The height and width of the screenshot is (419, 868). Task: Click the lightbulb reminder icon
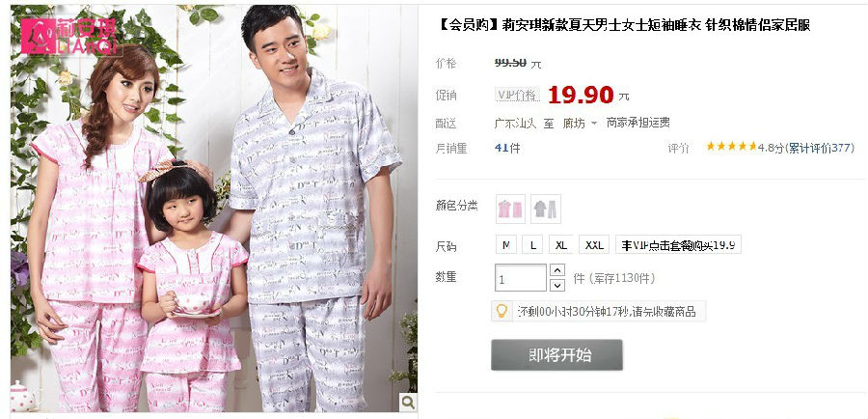coord(501,311)
